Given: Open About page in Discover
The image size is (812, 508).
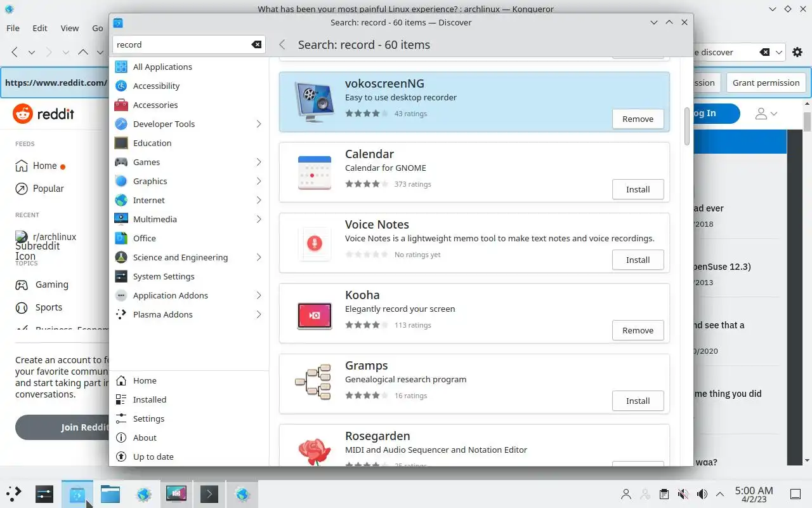Looking at the screenshot, I should tap(188, 438).
